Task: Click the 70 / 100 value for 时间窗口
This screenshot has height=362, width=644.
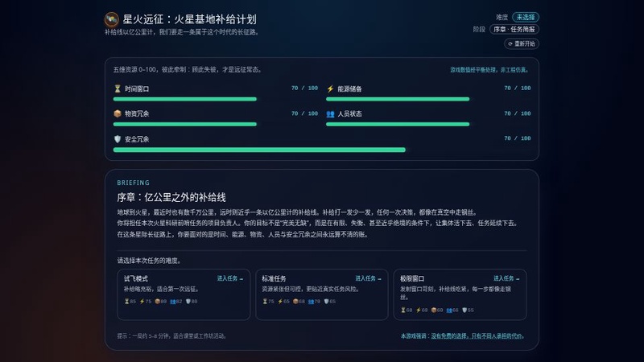Action: pos(304,88)
